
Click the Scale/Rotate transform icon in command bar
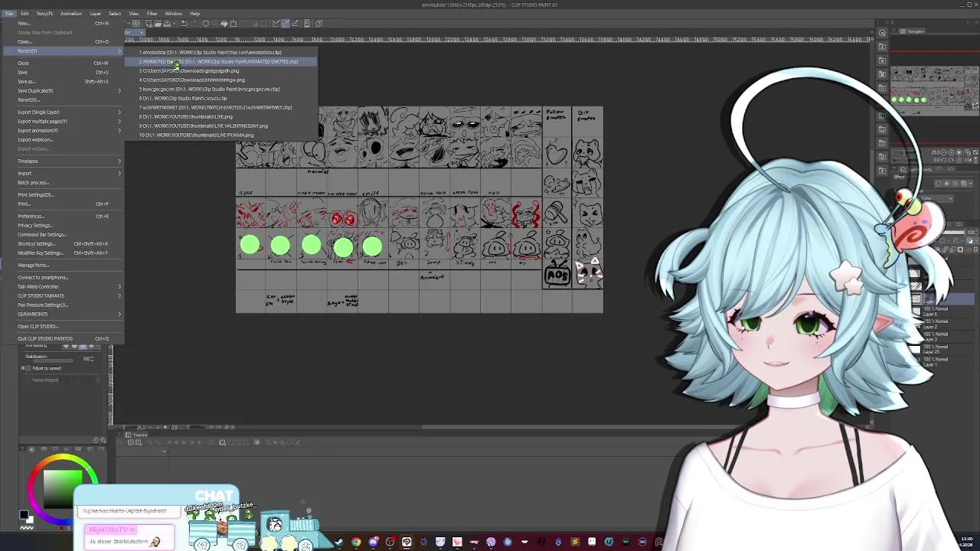click(234, 23)
